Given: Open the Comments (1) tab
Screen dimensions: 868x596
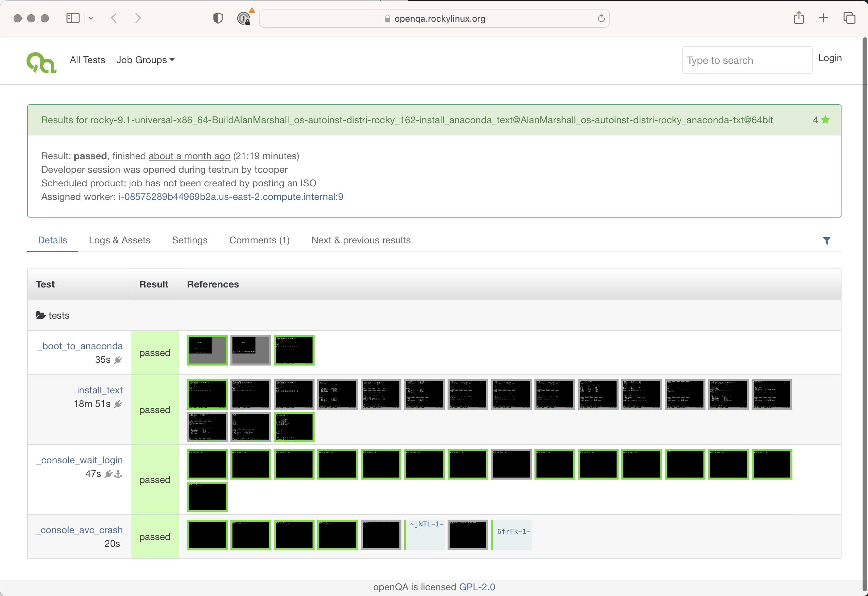Looking at the screenshot, I should coord(259,240).
